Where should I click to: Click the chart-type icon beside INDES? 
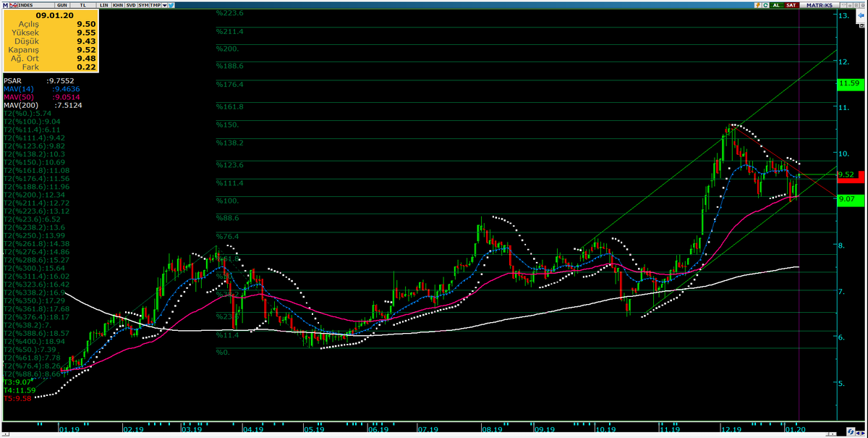pyautogui.click(x=14, y=5)
